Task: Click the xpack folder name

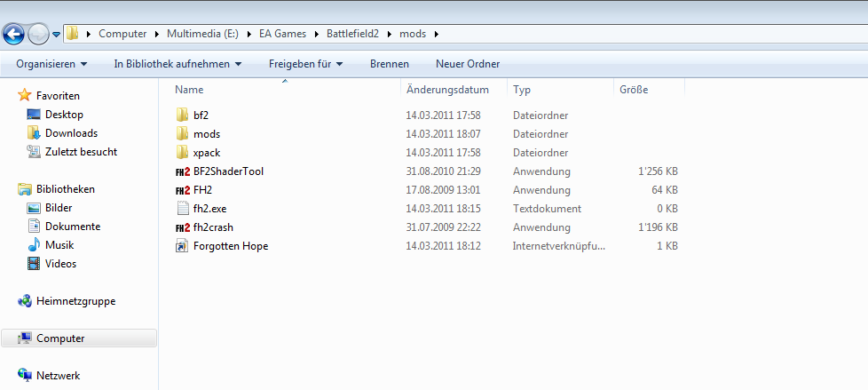Action: point(207,152)
